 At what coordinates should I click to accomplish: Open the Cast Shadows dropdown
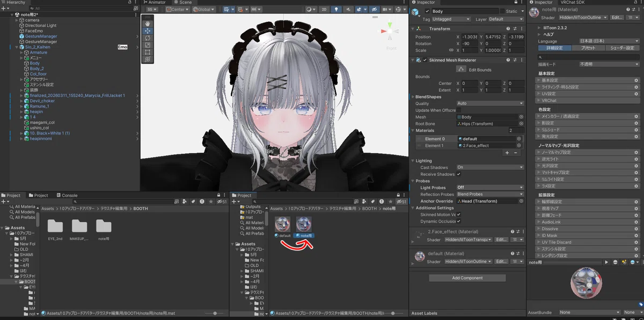490,167
